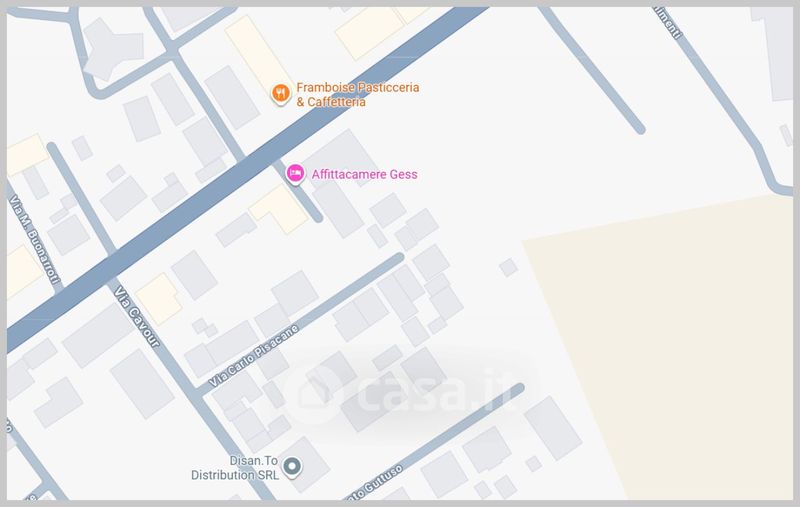
Task: Click the Via M. Buonarroti street label
Action: [x=34, y=239]
